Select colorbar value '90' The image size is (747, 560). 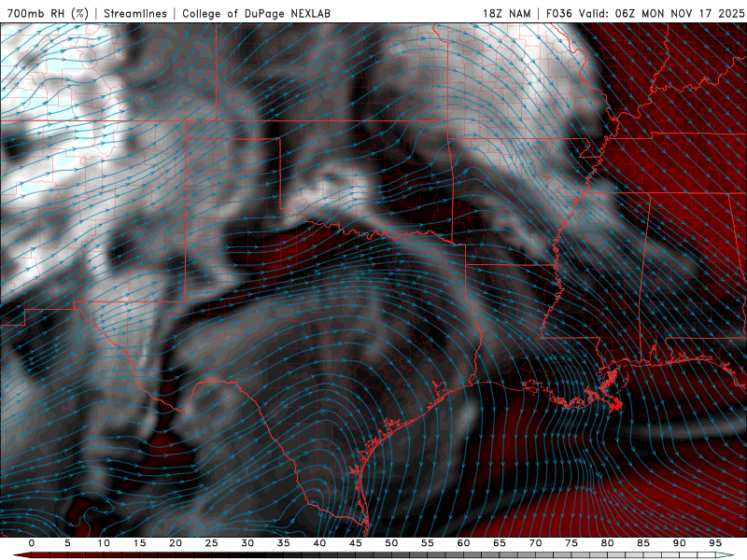[679, 543]
